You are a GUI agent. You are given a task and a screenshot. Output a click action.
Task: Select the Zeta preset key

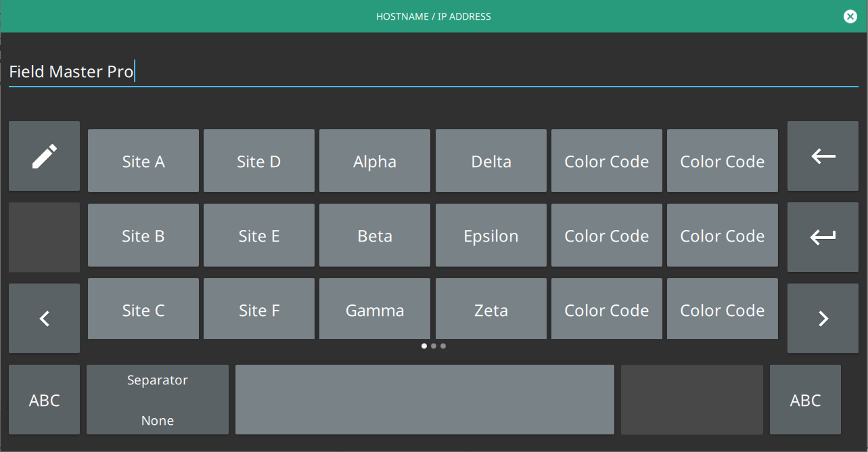tap(491, 310)
